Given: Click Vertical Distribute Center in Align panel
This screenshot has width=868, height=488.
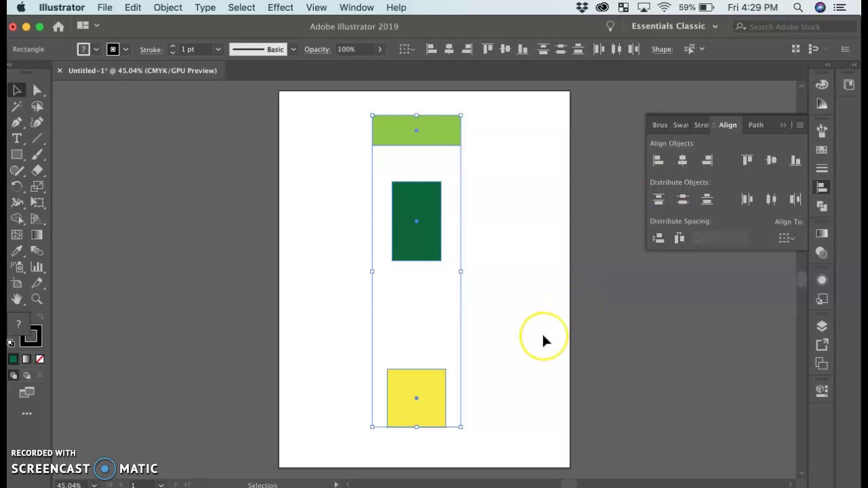Looking at the screenshot, I should (x=682, y=199).
